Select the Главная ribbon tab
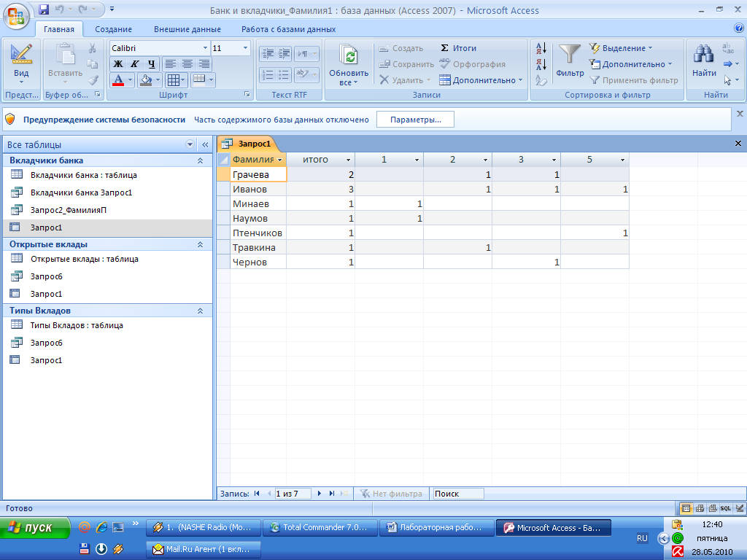The width and height of the screenshot is (747, 560). tap(59, 29)
